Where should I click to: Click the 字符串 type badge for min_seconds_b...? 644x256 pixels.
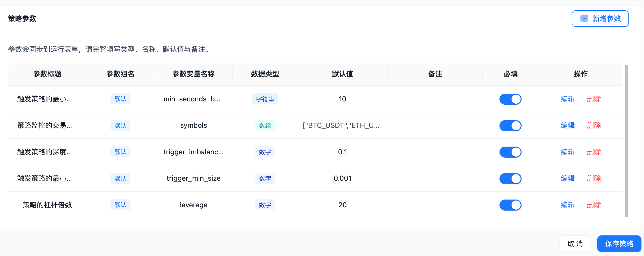coord(265,99)
